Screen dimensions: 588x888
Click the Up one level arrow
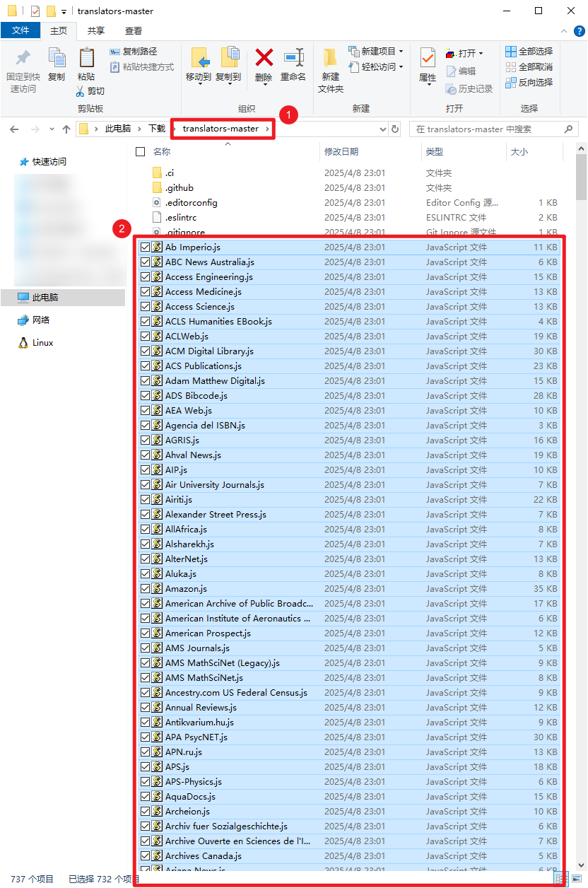66,129
